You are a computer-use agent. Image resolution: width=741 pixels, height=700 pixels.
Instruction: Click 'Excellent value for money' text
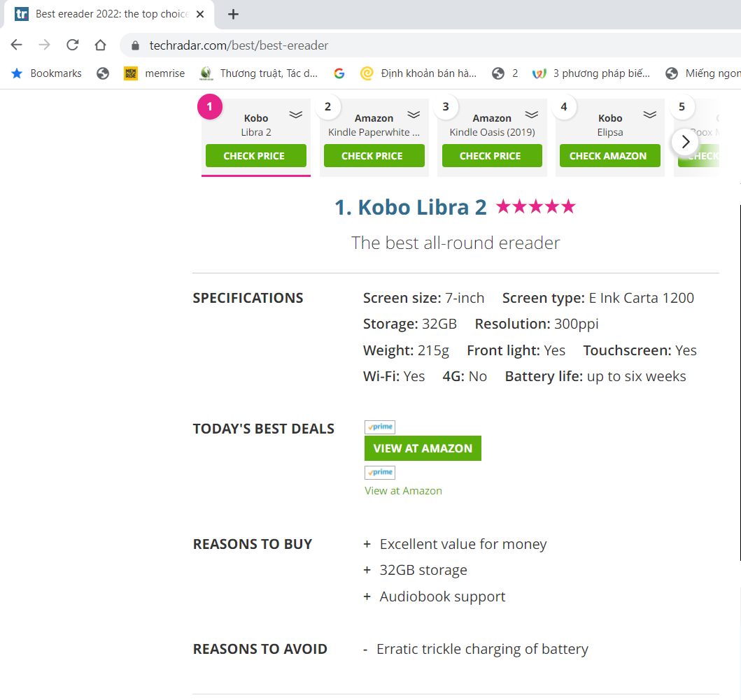click(x=463, y=544)
